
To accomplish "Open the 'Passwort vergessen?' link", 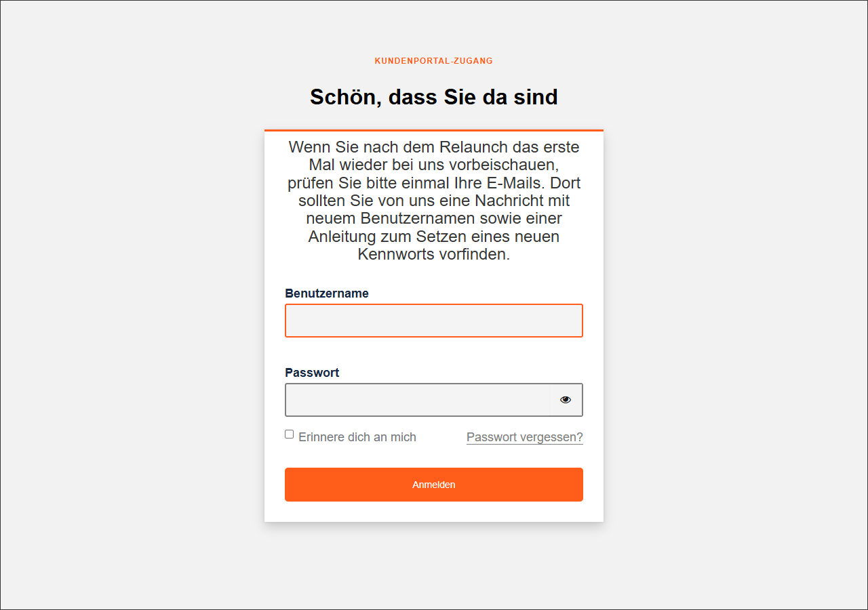I will (x=524, y=437).
